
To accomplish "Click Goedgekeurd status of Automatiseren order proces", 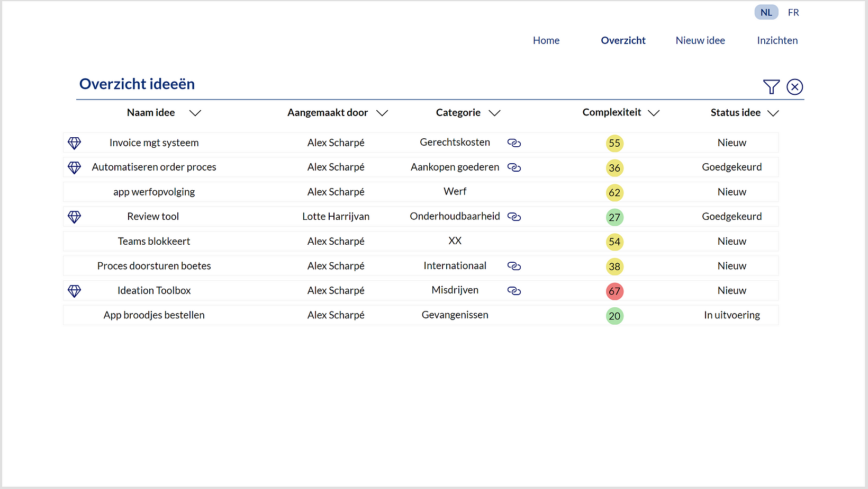I will click(732, 167).
